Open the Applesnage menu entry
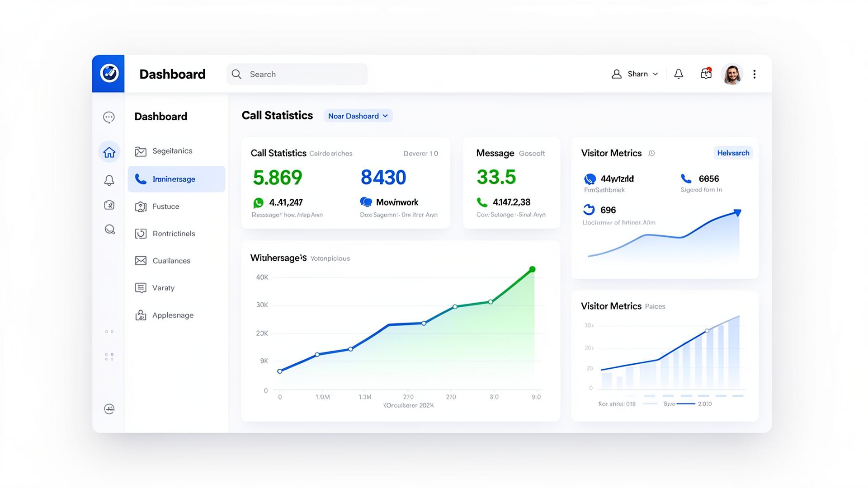 [x=172, y=315]
